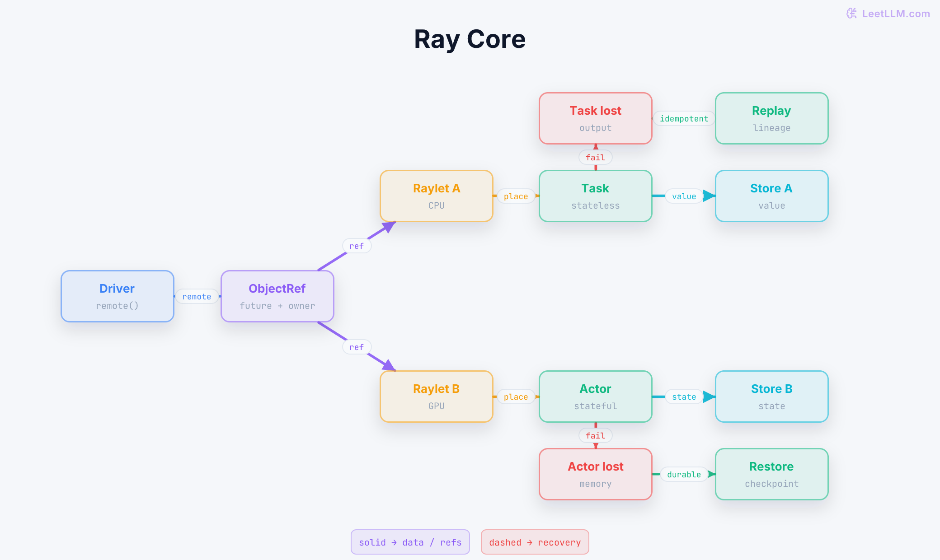Click the 'ref' label toward Raylet A

357,246
